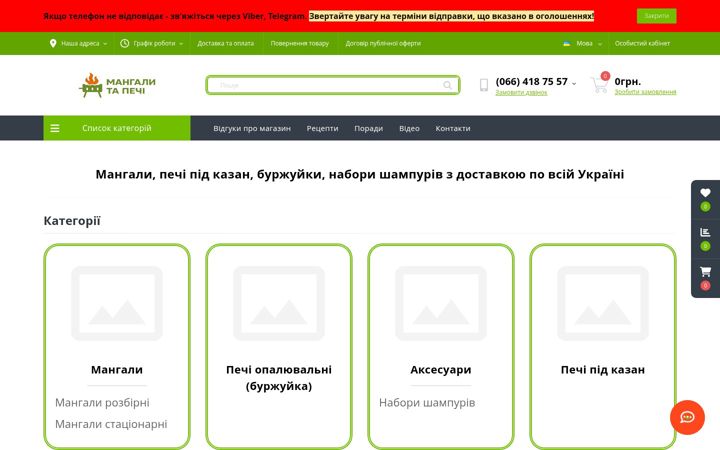Open the orange chat bubble widget
720x450 pixels.
[687, 417]
